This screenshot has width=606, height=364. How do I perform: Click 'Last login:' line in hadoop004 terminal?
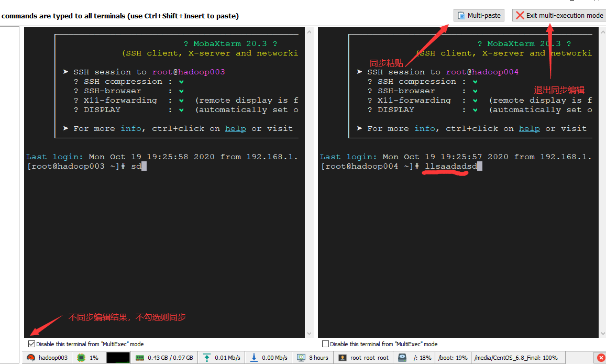tap(456, 157)
